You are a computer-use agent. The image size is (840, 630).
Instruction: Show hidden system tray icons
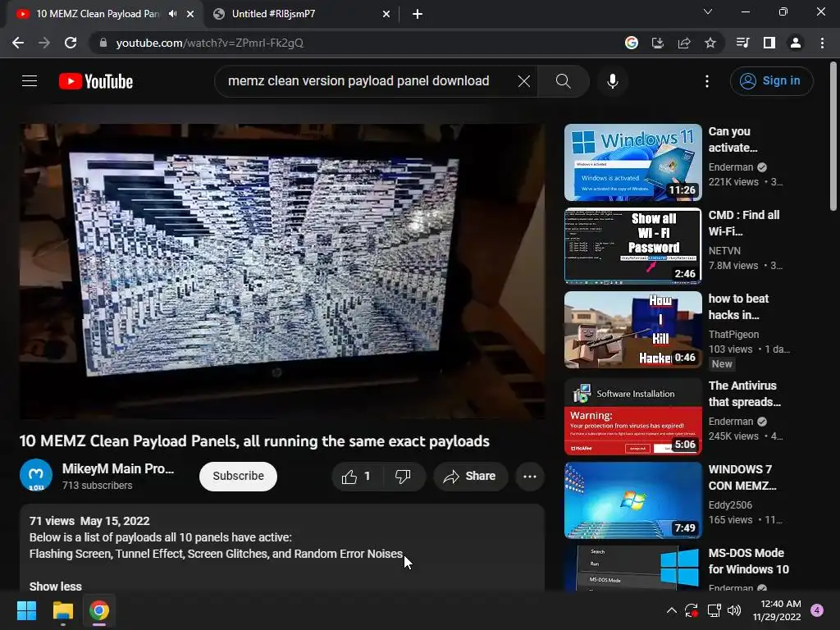(x=671, y=610)
